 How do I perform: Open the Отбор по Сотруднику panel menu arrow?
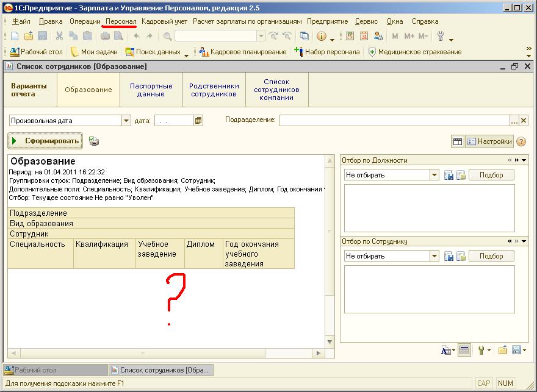pos(524,241)
